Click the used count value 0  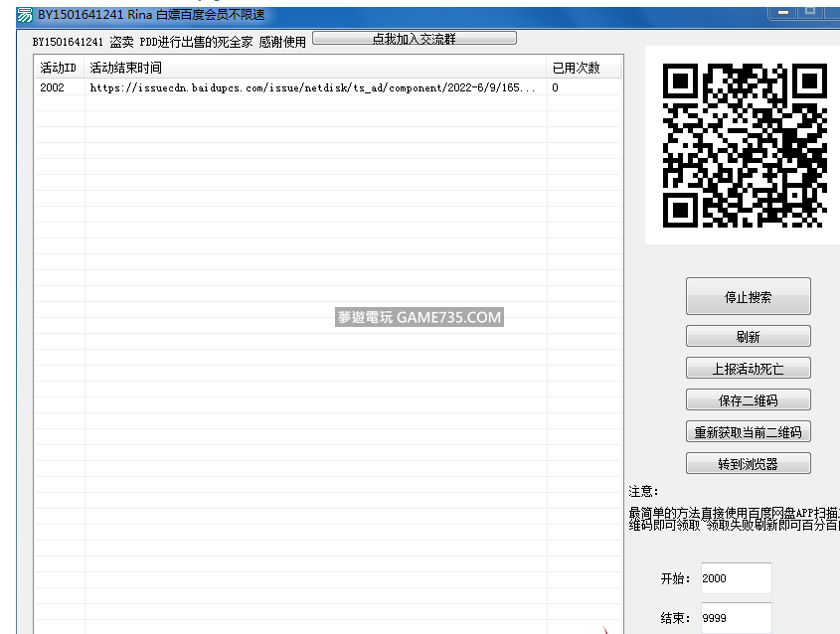coord(556,87)
